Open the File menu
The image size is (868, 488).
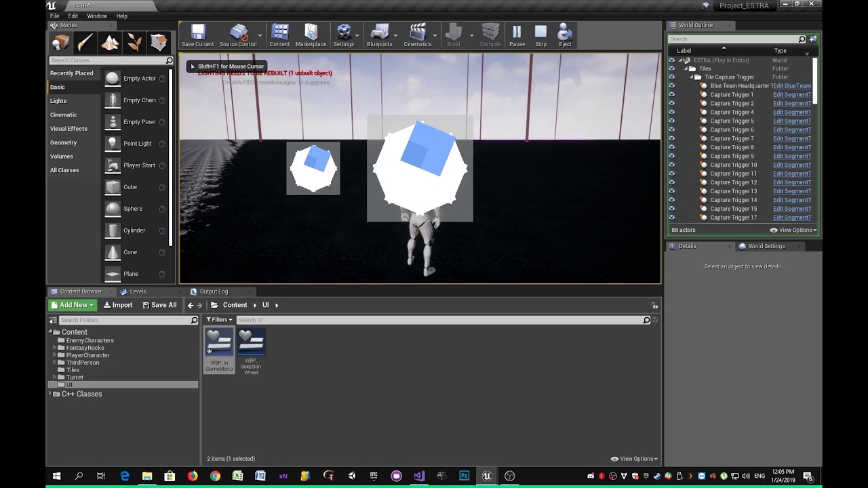coord(54,16)
